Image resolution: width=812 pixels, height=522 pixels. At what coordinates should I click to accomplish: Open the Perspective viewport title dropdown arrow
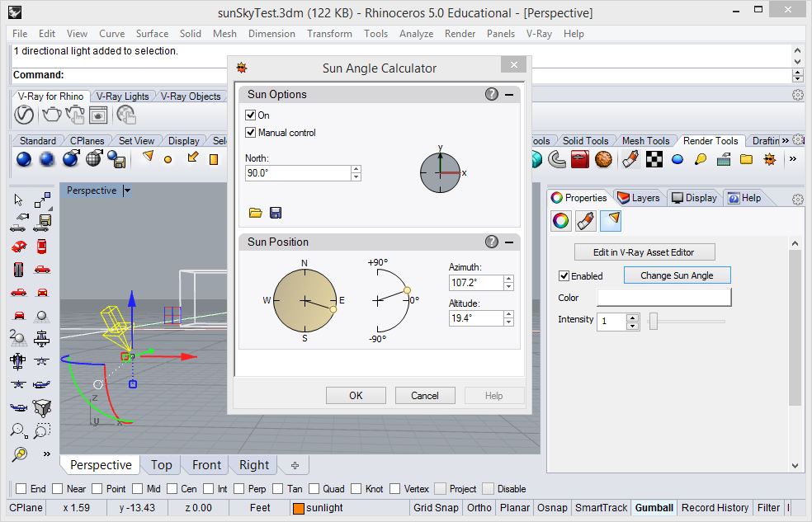tap(127, 190)
